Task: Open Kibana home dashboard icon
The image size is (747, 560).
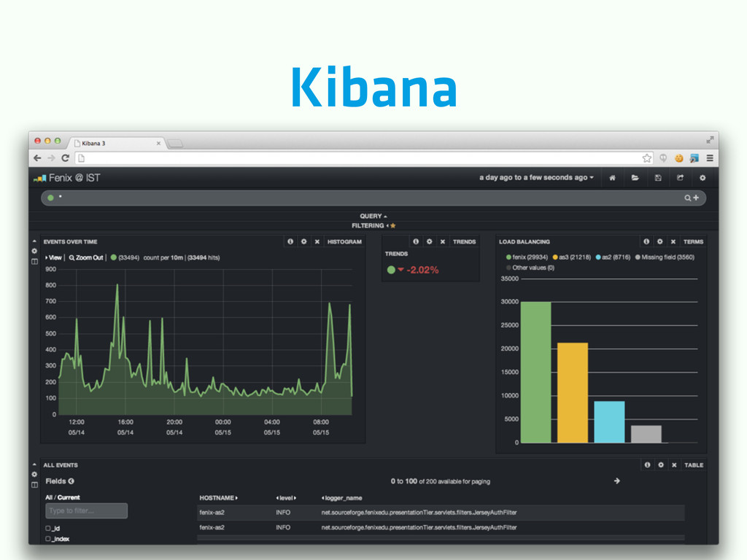Action: [x=612, y=178]
